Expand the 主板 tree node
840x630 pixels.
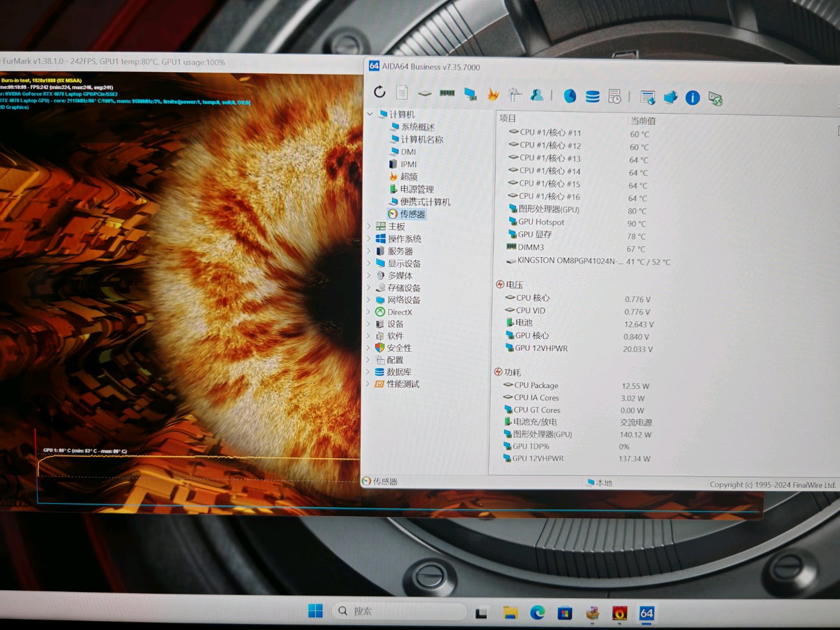(368, 226)
